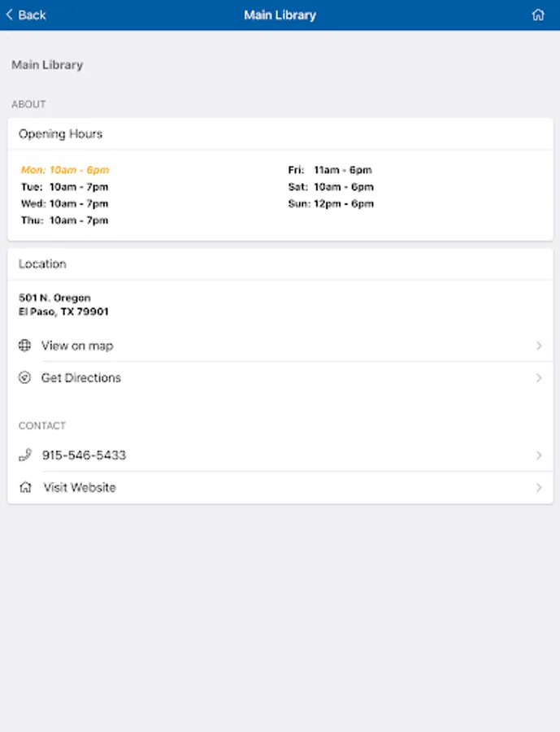560x732 pixels.
Task: Tap the home icon in header
Action: coord(537,15)
